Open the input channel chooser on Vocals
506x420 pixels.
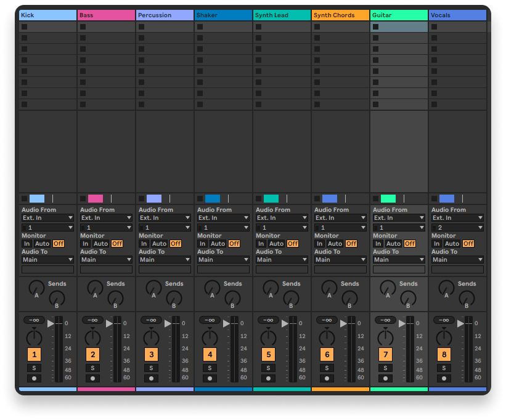457,227
